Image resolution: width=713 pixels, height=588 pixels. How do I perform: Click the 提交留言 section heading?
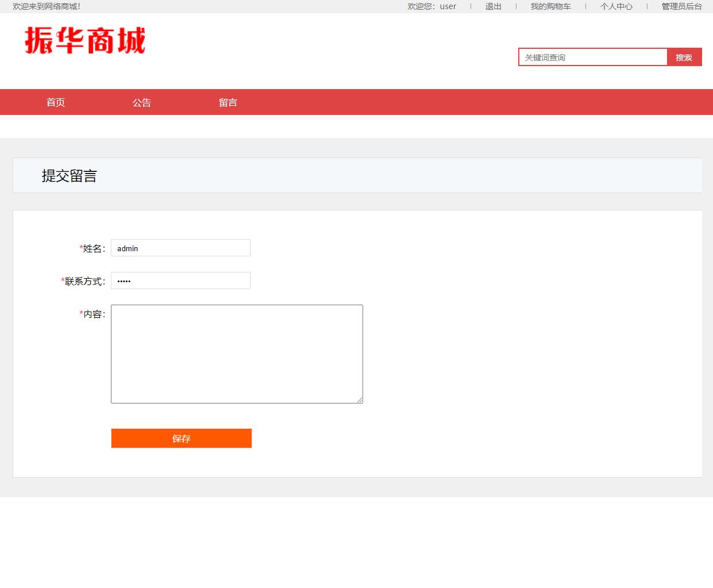click(70, 175)
